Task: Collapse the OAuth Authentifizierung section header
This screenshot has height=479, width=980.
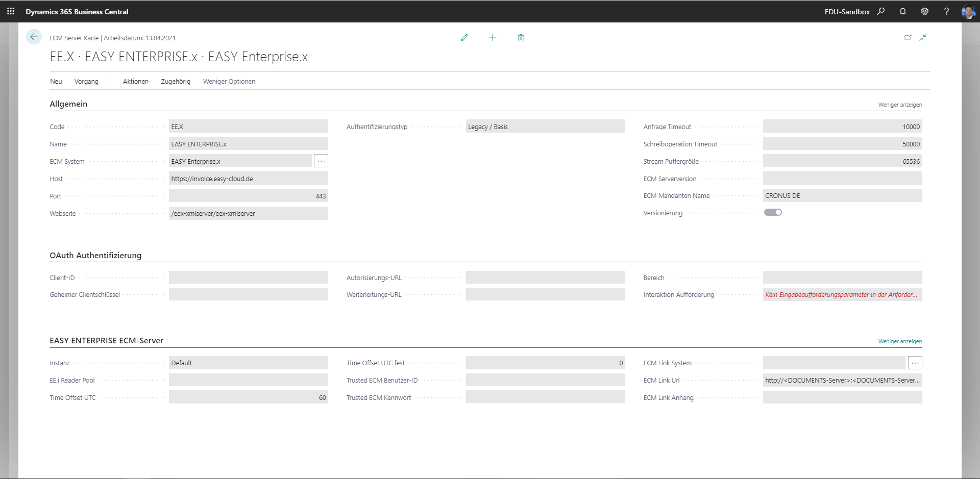Action: [x=95, y=255]
